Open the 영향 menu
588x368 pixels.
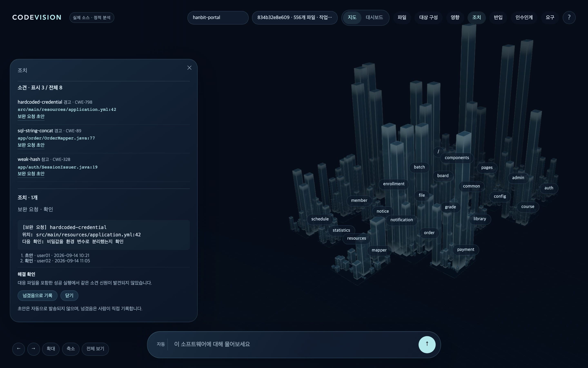(x=455, y=18)
